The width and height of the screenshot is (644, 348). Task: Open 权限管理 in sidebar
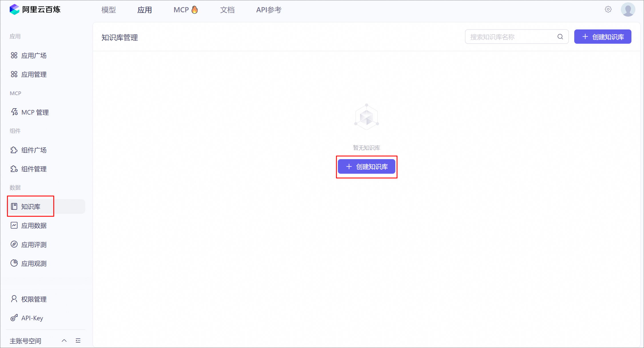34,299
